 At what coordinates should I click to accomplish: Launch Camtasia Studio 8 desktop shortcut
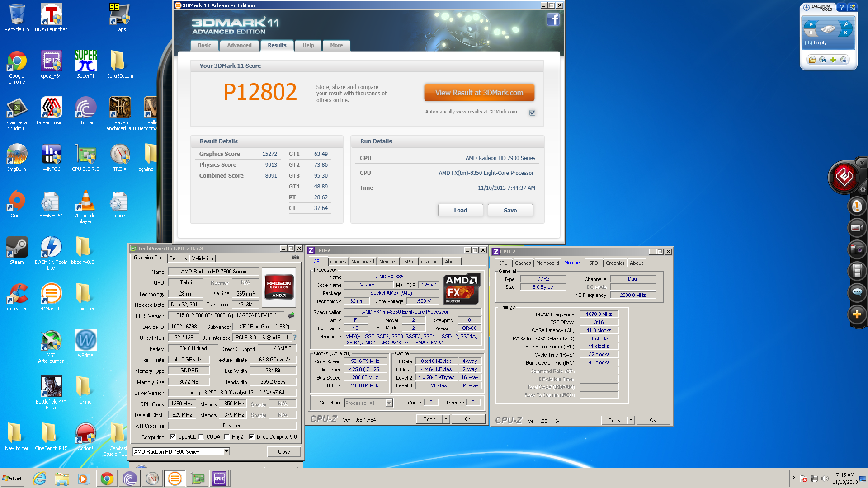[x=17, y=114]
